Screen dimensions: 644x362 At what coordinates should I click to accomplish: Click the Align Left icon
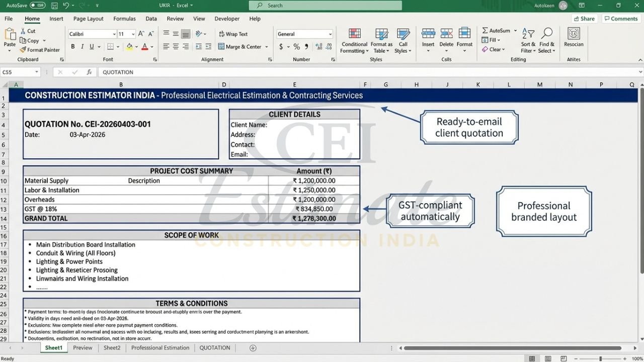(166, 46)
